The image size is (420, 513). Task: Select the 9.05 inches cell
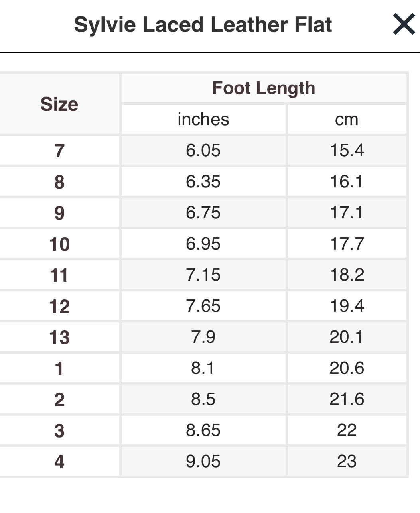coord(203,462)
